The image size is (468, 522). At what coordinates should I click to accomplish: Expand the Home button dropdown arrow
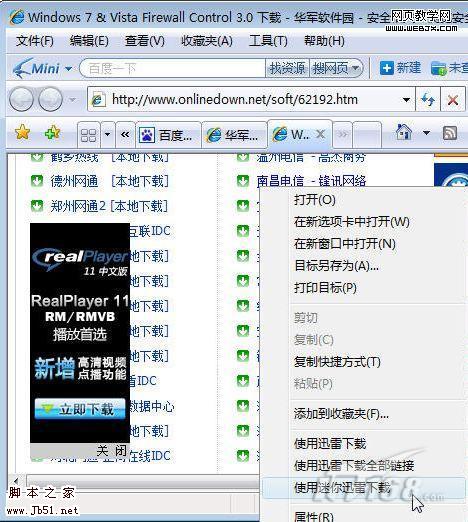[x=426, y=133]
